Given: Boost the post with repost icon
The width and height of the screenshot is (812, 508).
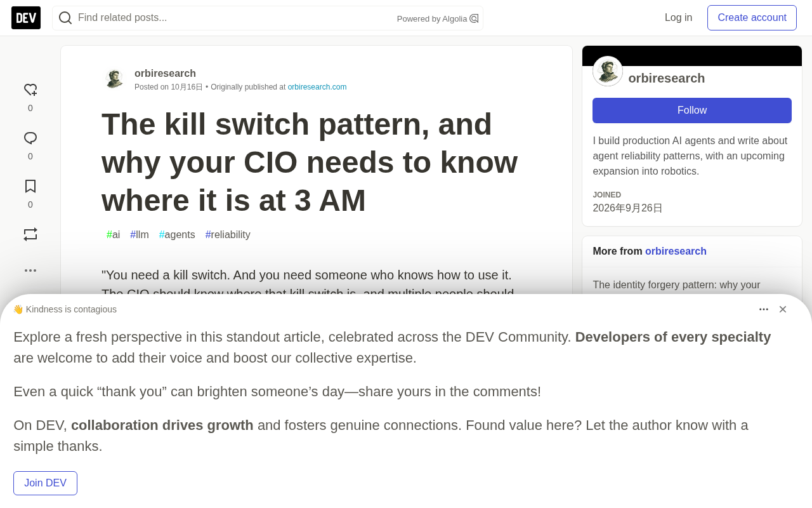Looking at the screenshot, I should [30, 234].
